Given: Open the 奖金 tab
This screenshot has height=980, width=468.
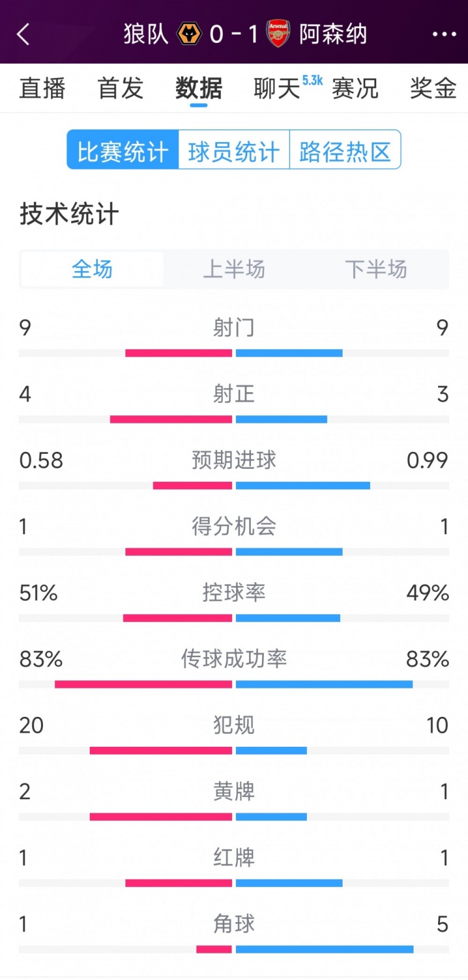Looking at the screenshot, I should pos(433,88).
